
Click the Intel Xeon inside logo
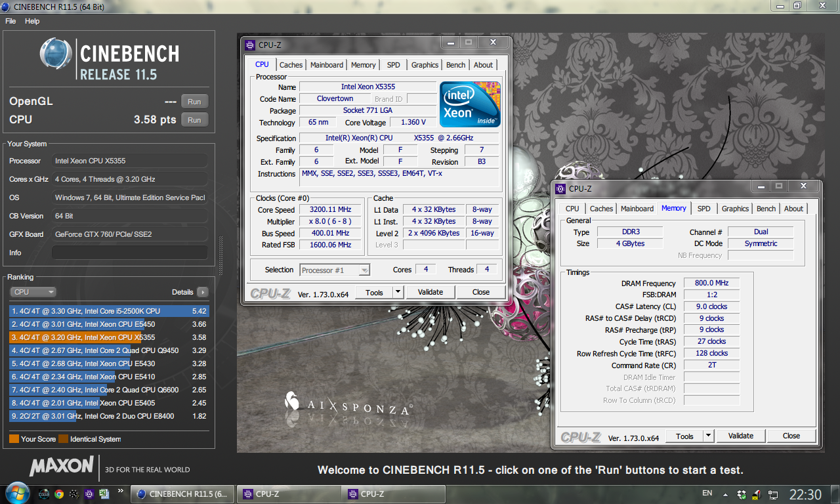pos(470,104)
